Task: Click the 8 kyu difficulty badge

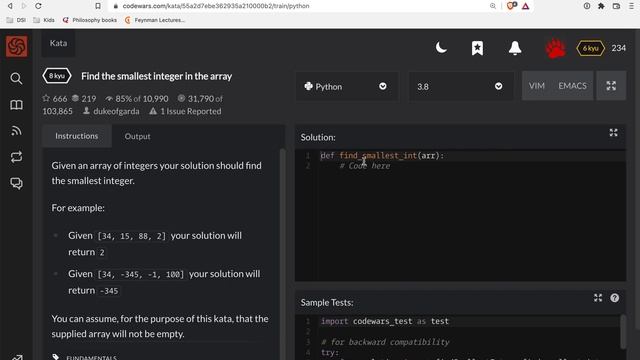Action: coord(57,76)
